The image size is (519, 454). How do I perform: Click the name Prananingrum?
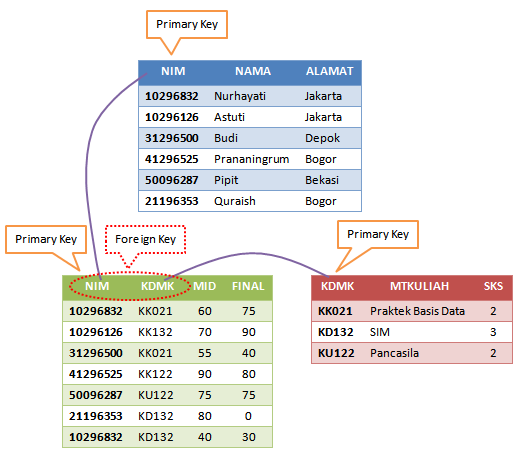[x=252, y=159]
